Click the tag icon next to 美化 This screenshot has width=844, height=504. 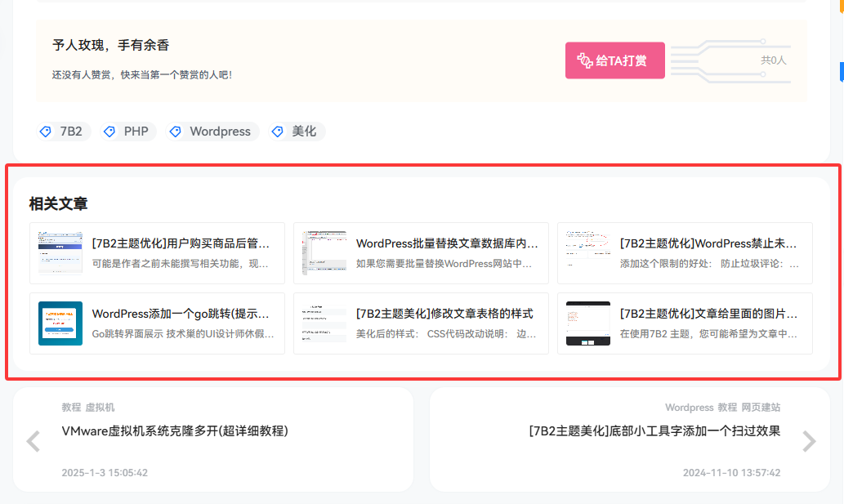278,131
